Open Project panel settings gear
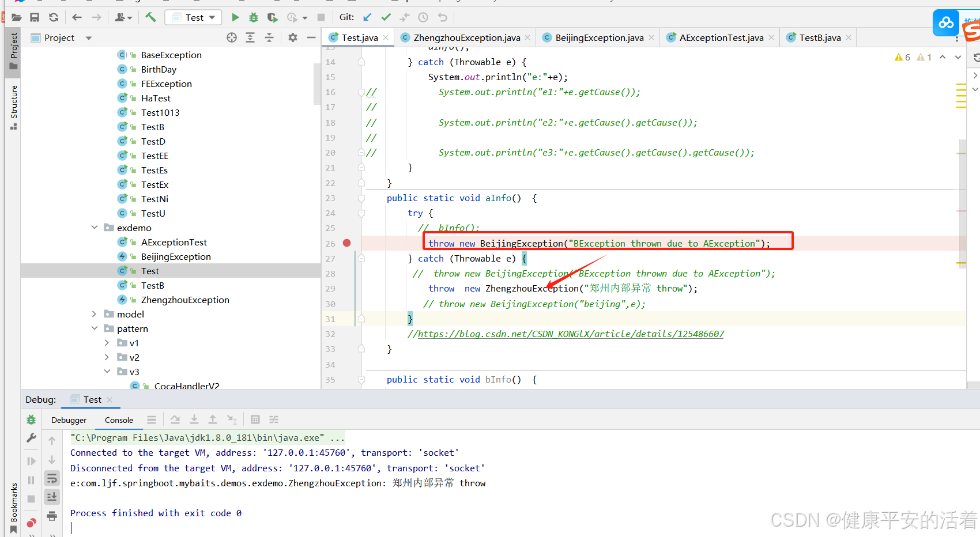Viewport: 980px width, 537px height. click(292, 37)
